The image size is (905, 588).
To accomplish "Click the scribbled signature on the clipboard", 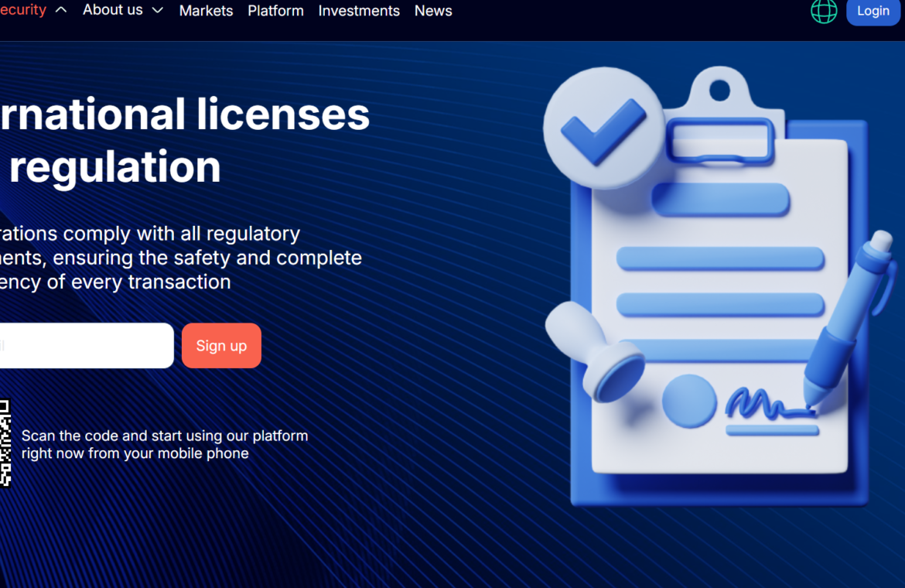I will tap(766, 404).
